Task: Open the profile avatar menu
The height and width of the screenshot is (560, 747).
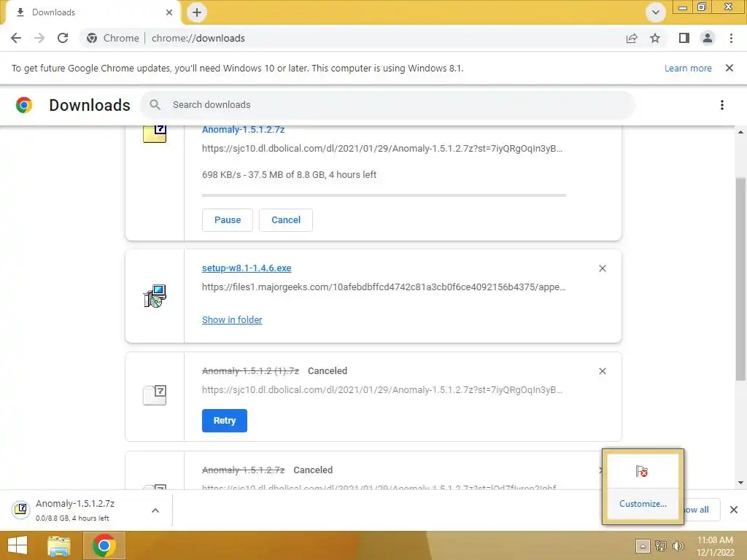Action: point(708,38)
